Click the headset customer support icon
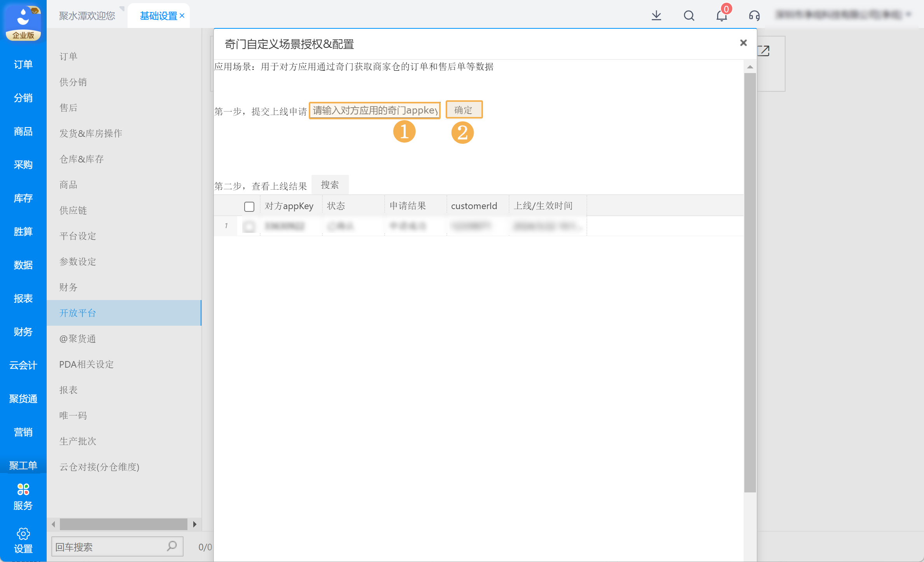Viewport: 924px width, 562px height. coord(754,16)
